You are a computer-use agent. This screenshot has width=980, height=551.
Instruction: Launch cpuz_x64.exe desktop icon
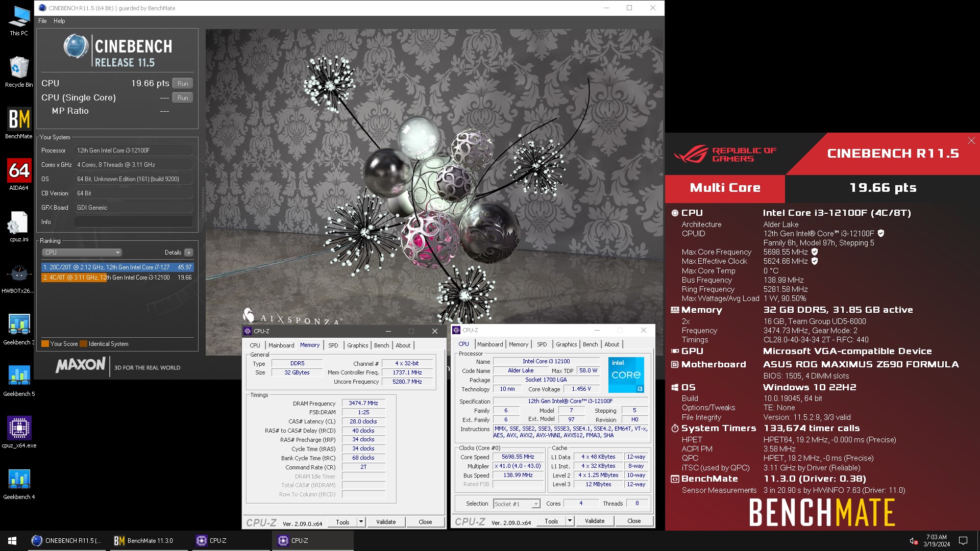click(19, 432)
